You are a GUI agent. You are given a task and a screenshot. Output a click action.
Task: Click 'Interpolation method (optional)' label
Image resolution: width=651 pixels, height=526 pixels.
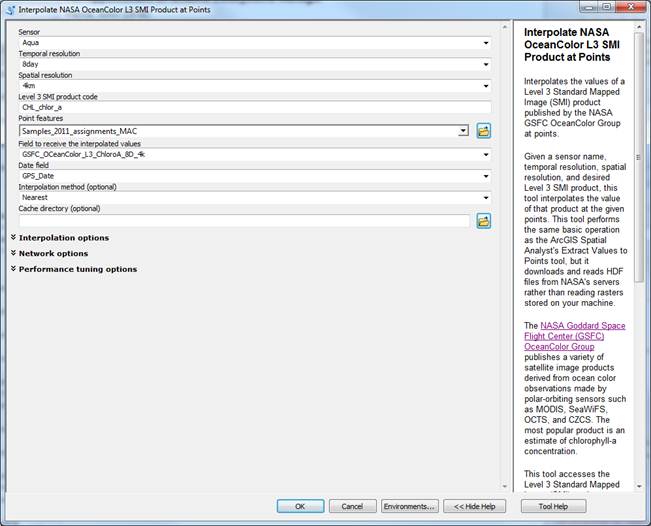pos(68,187)
